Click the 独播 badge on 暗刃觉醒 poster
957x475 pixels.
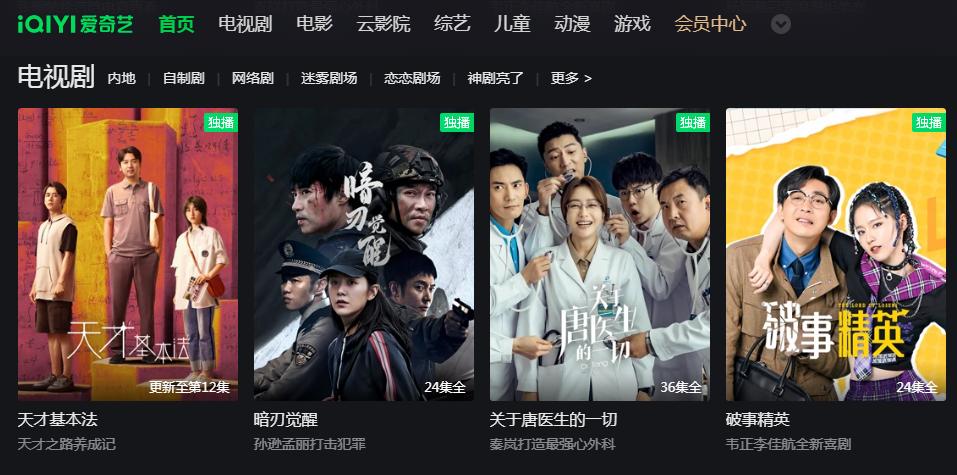457,122
